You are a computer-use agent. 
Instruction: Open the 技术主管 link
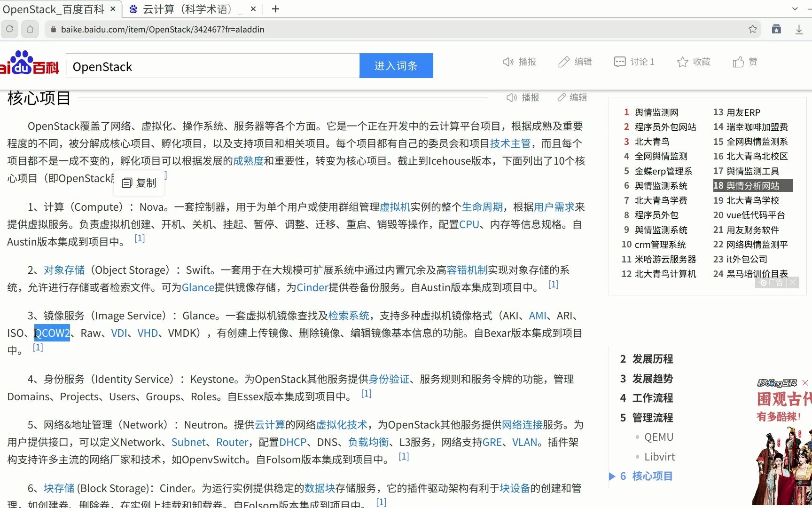click(x=510, y=143)
